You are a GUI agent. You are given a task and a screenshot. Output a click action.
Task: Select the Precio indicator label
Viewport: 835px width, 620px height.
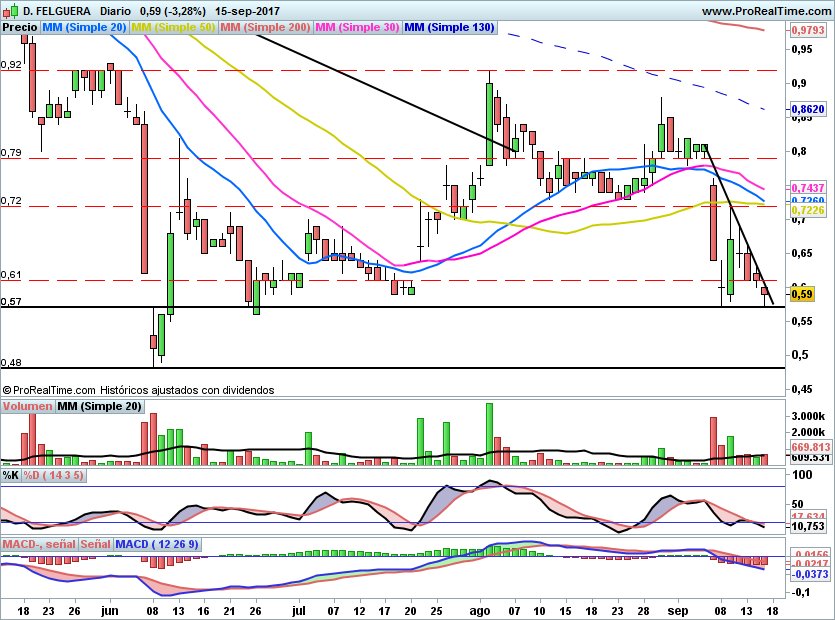[19, 28]
